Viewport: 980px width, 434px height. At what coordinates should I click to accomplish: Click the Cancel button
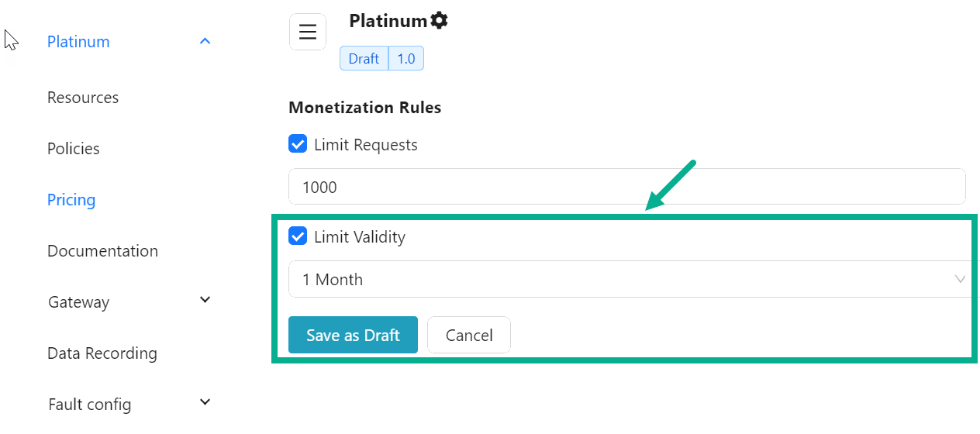(469, 335)
